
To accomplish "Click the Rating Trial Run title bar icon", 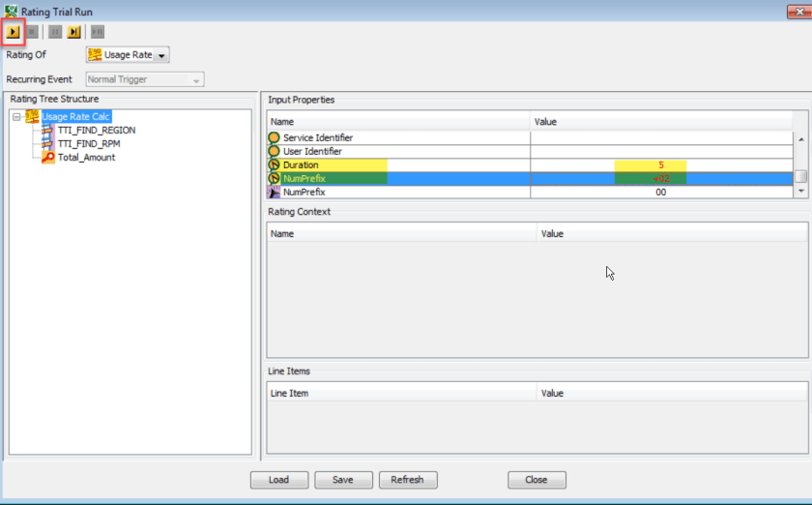I will click(11, 11).
